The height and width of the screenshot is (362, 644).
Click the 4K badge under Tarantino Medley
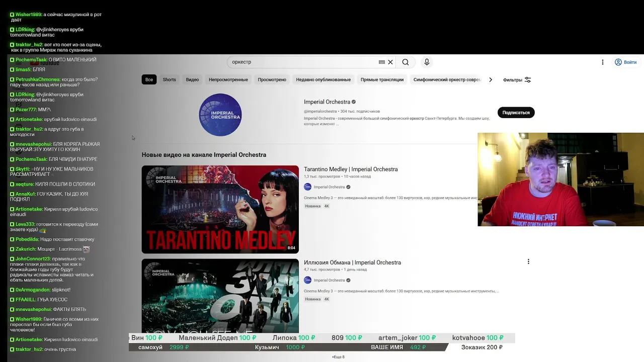327,206
